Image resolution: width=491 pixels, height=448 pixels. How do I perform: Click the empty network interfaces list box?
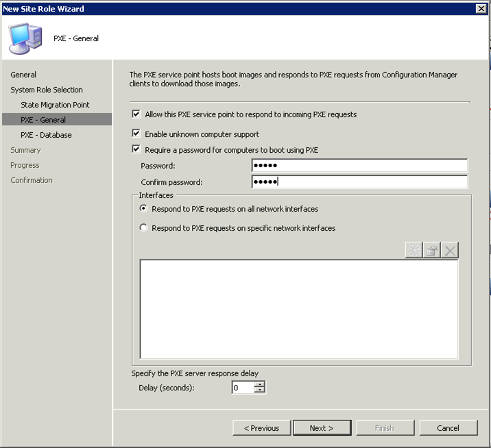[x=299, y=309]
